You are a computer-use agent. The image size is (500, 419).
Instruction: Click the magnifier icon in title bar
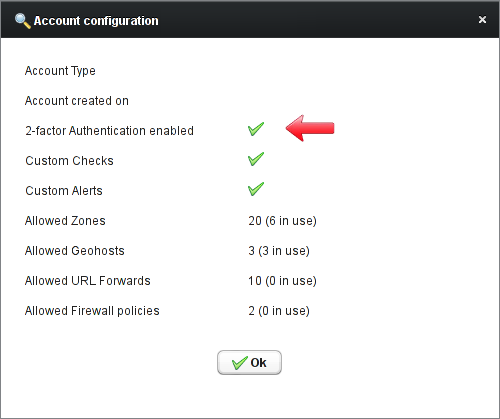tap(23, 21)
